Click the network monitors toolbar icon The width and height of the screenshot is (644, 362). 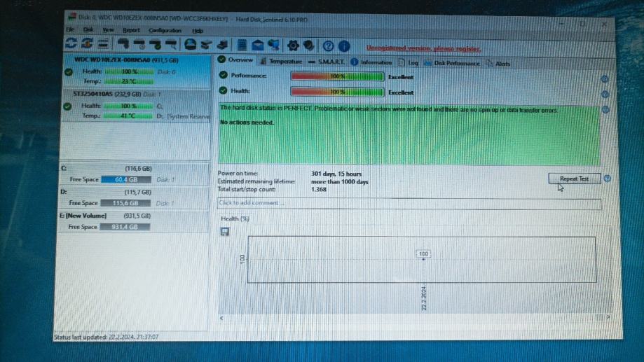point(273,45)
